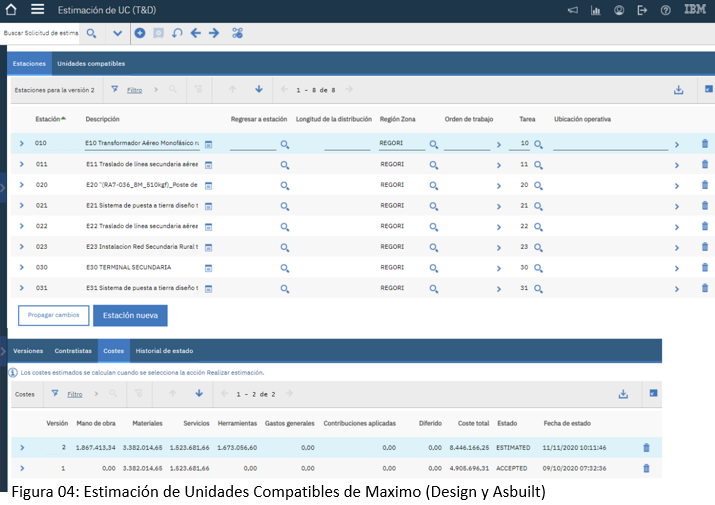
Task: Open the hamburger navigation menu
Action: point(37,9)
